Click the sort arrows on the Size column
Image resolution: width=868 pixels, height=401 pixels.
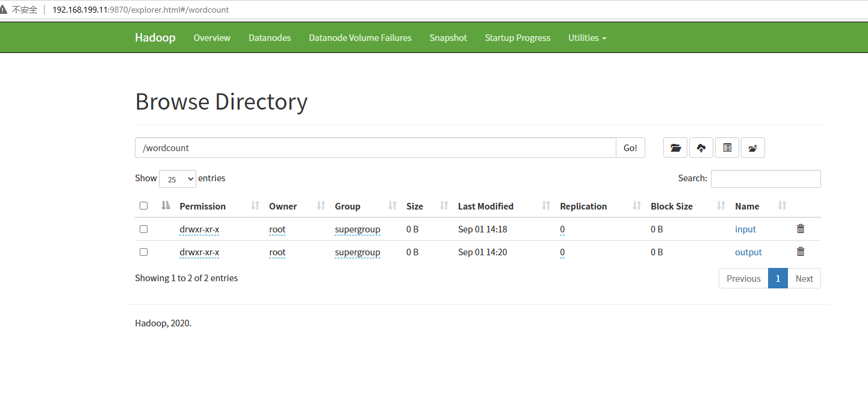tap(444, 206)
